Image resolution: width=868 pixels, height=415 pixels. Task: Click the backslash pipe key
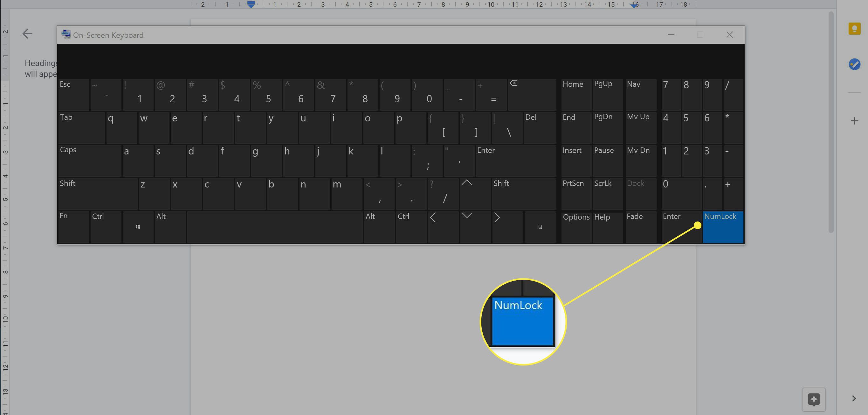click(x=507, y=128)
